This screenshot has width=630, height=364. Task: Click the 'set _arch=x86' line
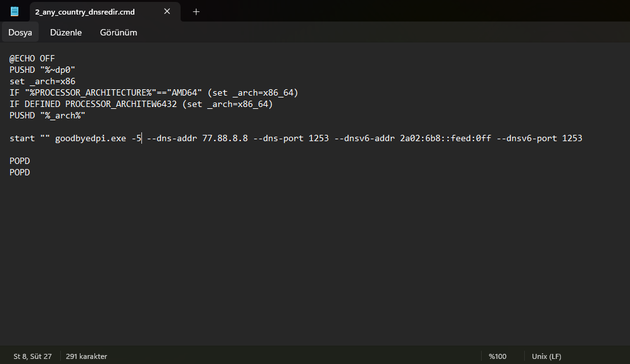pyautogui.click(x=42, y=81)
